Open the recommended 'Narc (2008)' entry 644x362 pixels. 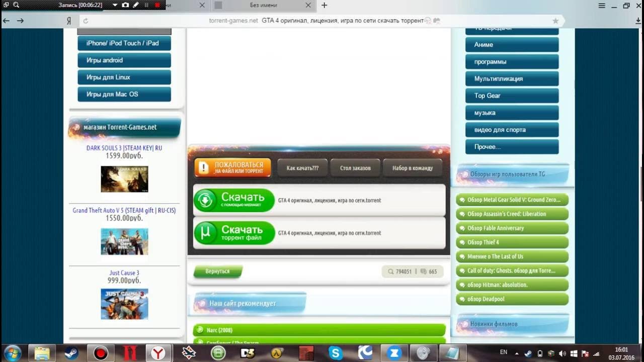point(319,330)
